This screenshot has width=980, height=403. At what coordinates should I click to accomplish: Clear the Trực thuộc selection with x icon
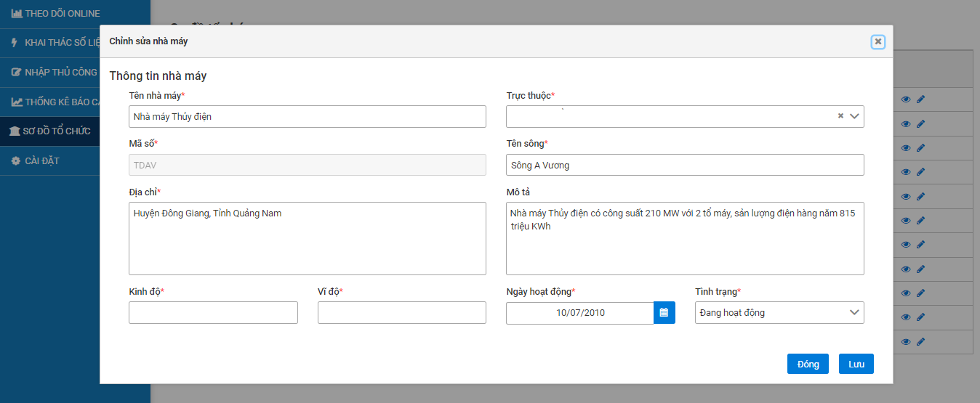(x=840, y=116)
